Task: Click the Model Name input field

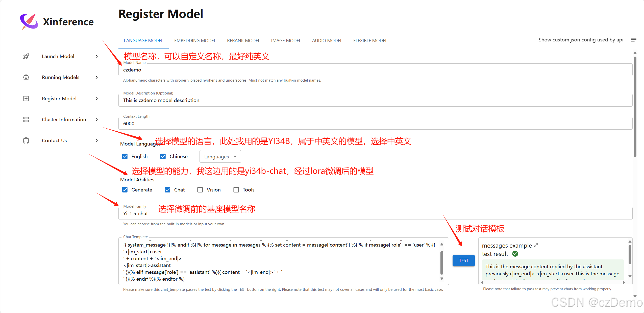Action: 375,70
